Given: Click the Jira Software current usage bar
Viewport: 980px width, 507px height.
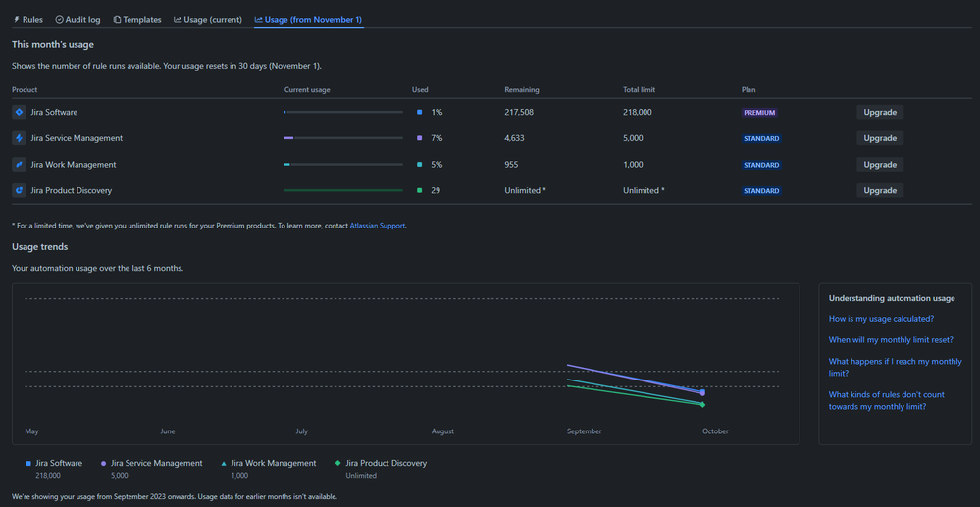Looking at the screenshot, I should coord(343,112).
